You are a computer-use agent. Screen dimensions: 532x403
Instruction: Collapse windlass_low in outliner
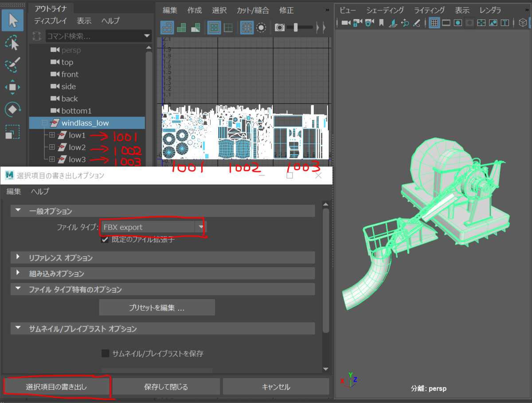[44, 123]
